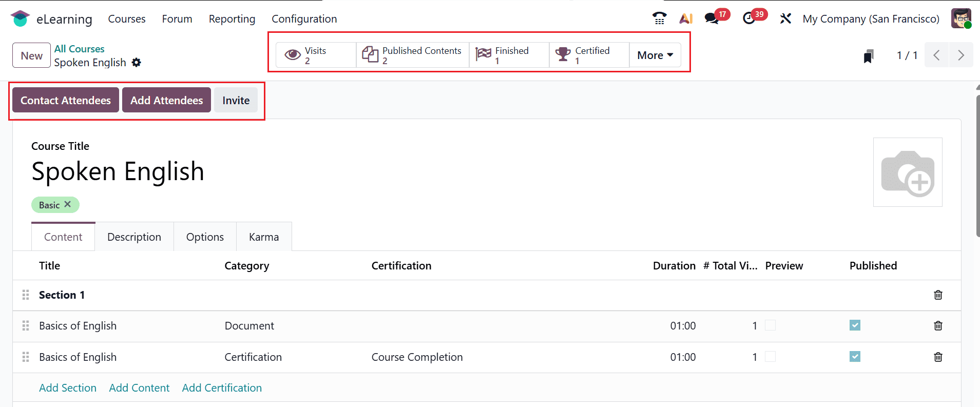Click the Add Content link

pos(139,387)
